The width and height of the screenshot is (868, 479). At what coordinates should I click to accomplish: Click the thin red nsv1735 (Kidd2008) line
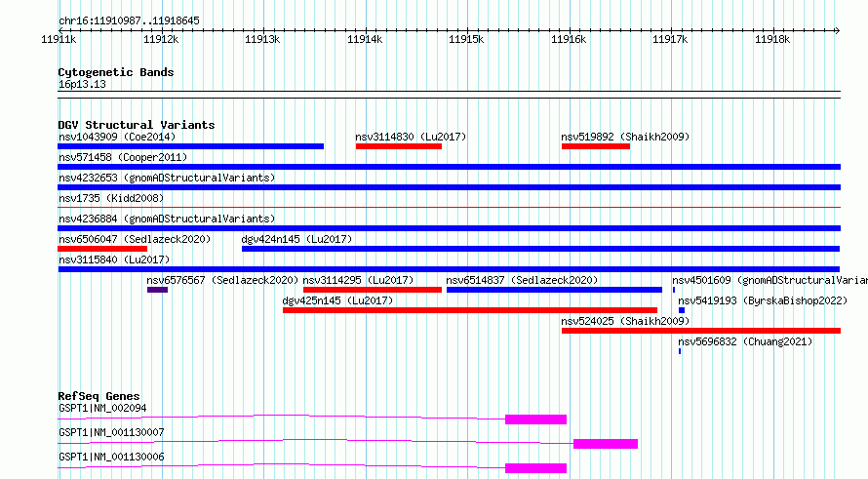[x=449, y=207]
